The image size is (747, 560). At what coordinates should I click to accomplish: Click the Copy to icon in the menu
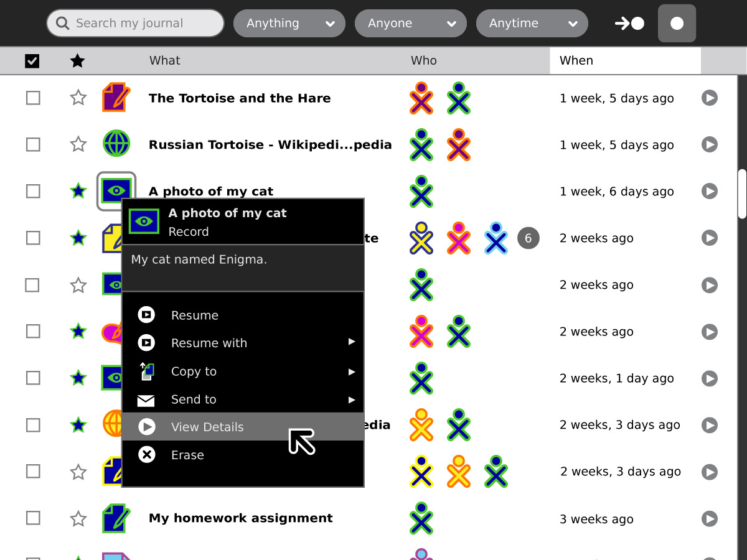(146, 371)
